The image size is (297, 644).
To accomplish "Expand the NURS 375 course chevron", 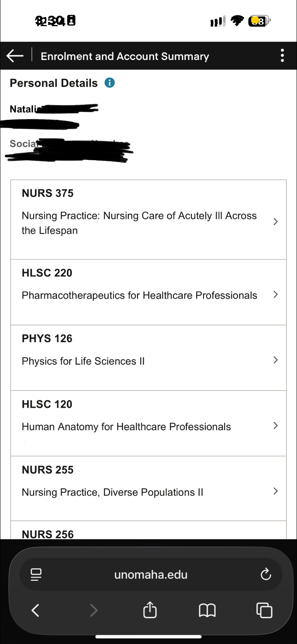I will pos(276,222).
